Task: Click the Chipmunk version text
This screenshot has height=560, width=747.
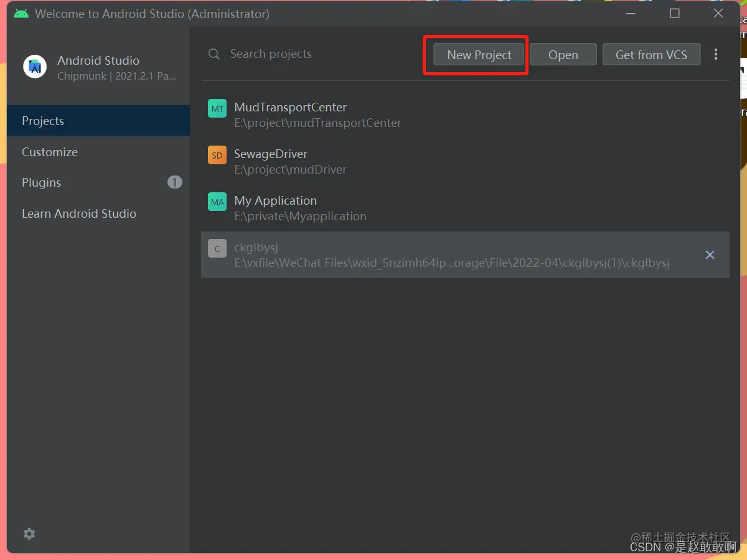Action: point(117,77)
